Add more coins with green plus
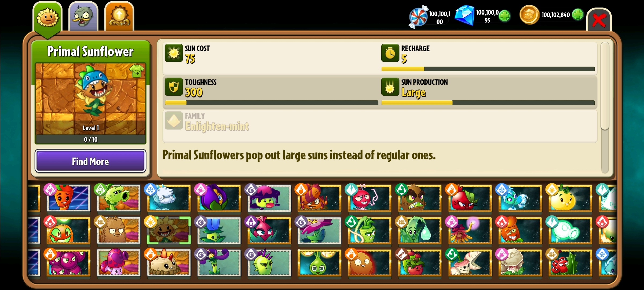 [578, 15]
